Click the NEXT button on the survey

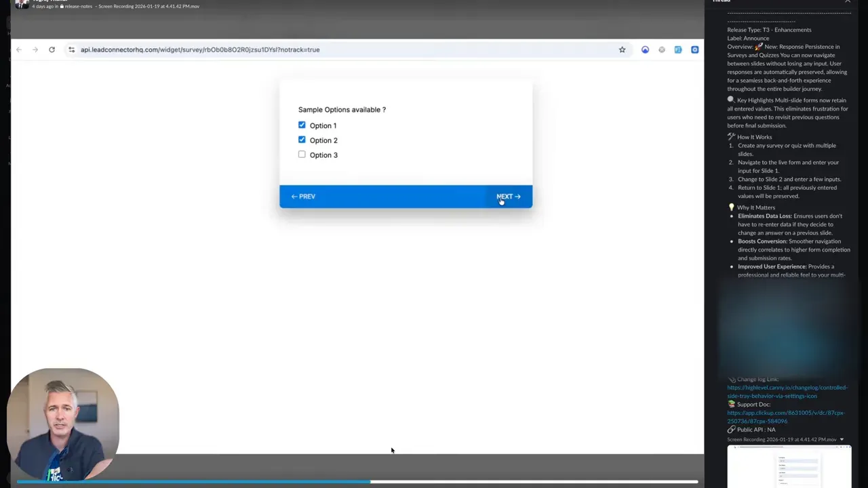point(508,196)
